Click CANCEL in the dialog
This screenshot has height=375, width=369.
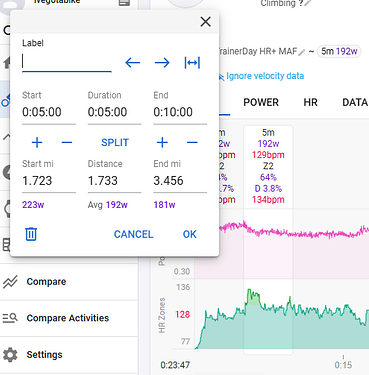tap(133, 234)
